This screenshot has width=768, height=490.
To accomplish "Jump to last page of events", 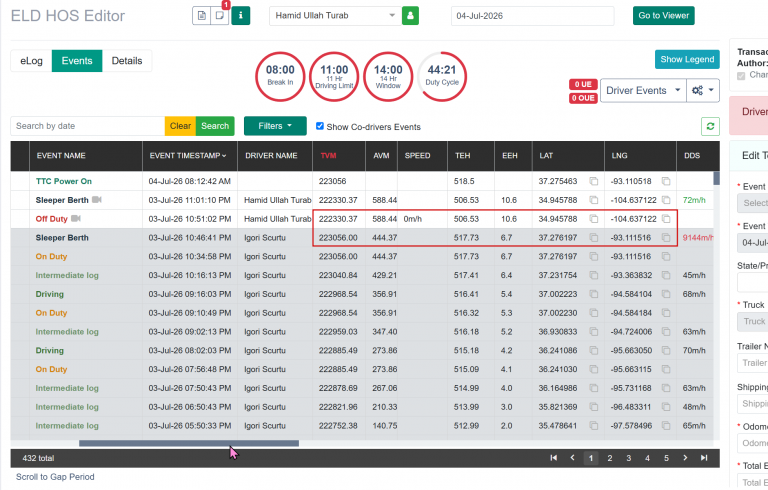I will pyautogui.click(x=704, y=458).
